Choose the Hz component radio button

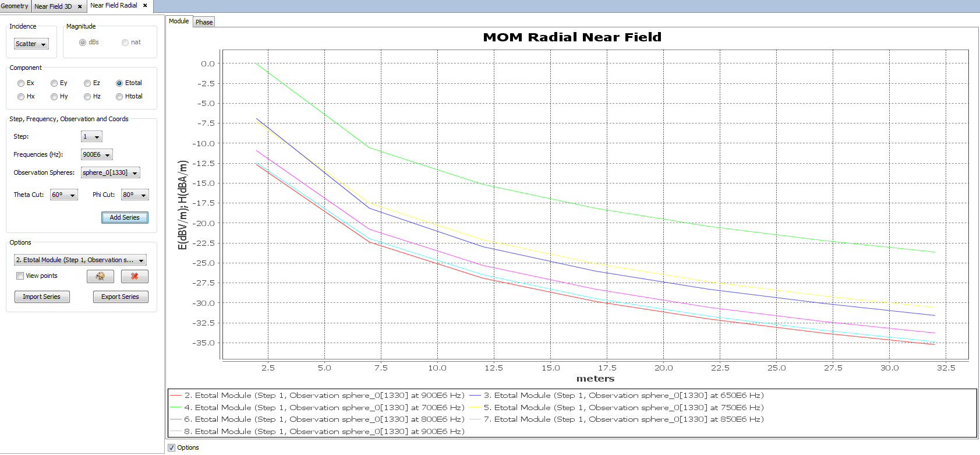pyautogui.click(x=87, y=97)
